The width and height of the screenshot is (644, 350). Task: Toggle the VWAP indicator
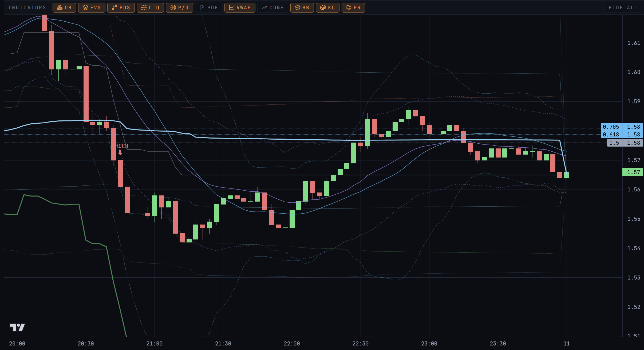[240, 8]
